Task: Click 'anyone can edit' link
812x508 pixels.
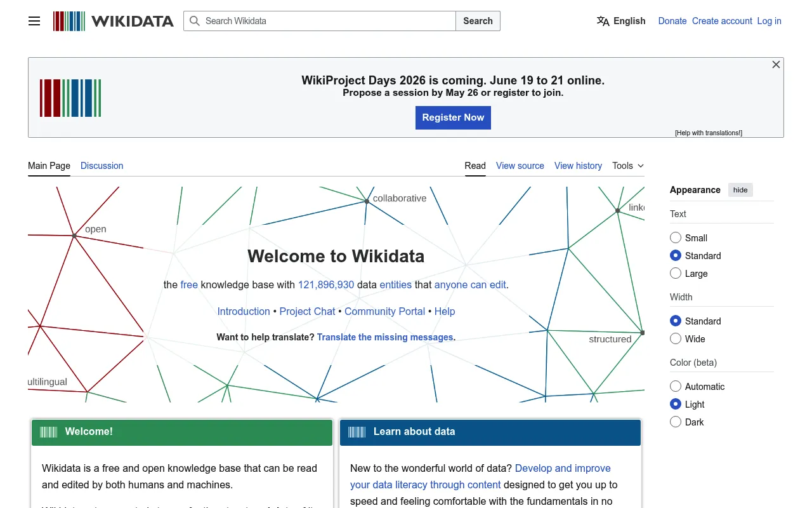Action: coord(470,284)
